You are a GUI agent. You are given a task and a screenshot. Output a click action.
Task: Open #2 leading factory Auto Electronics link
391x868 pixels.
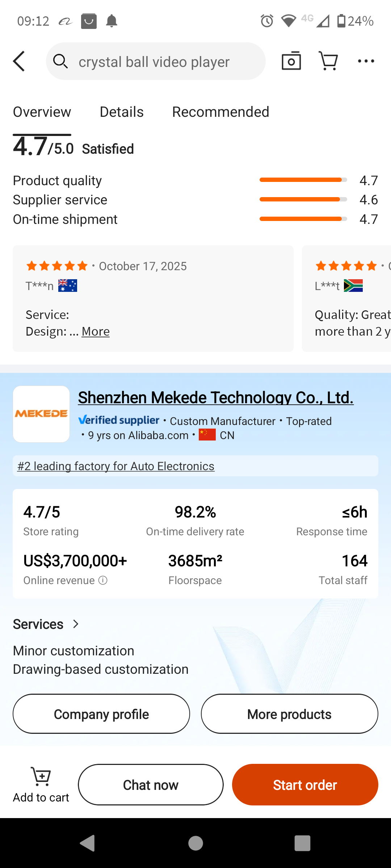tap(116, 466)
